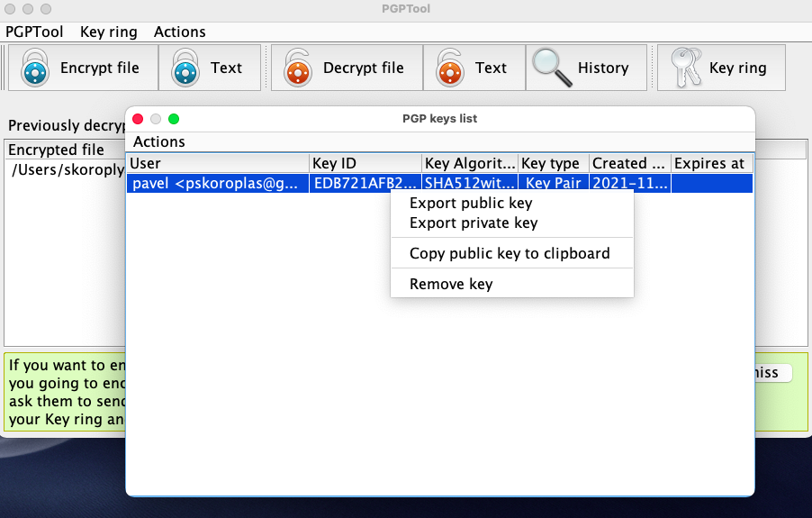Open the Actions menu in main window
The height and width of the screenshot is (518, 812).
(180, 32)
